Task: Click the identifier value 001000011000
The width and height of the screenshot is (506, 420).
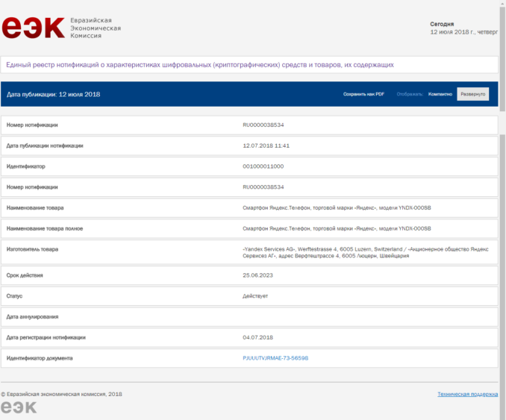Action: 263,166
